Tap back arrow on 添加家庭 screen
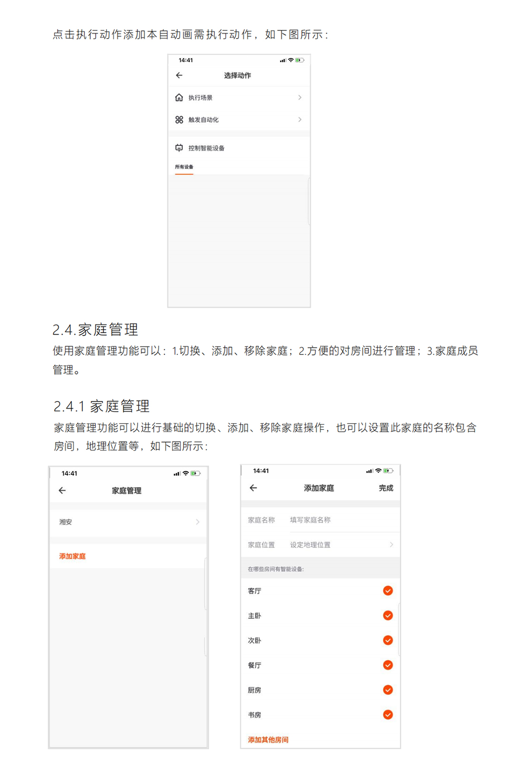Image resolution: width=532 pixels, height=767 pixels. coord(253,488)
